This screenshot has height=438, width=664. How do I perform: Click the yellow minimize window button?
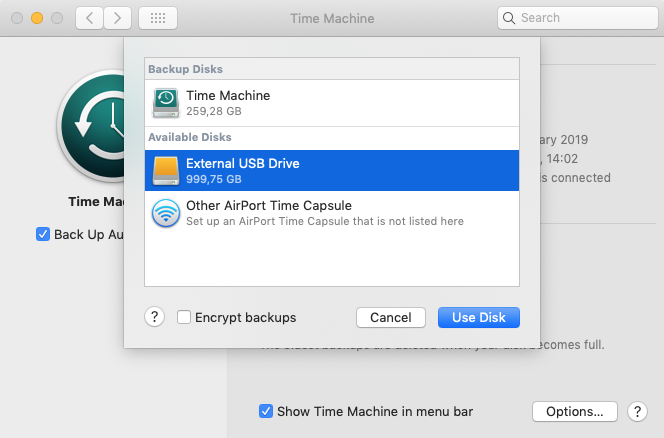37,18
